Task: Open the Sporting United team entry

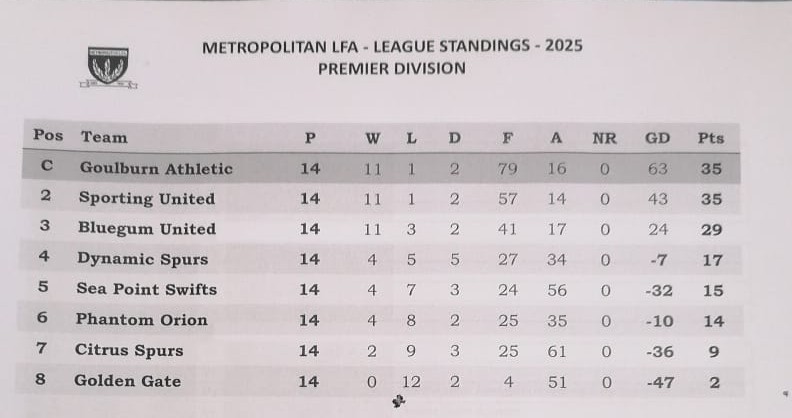Action: [147, 198]
